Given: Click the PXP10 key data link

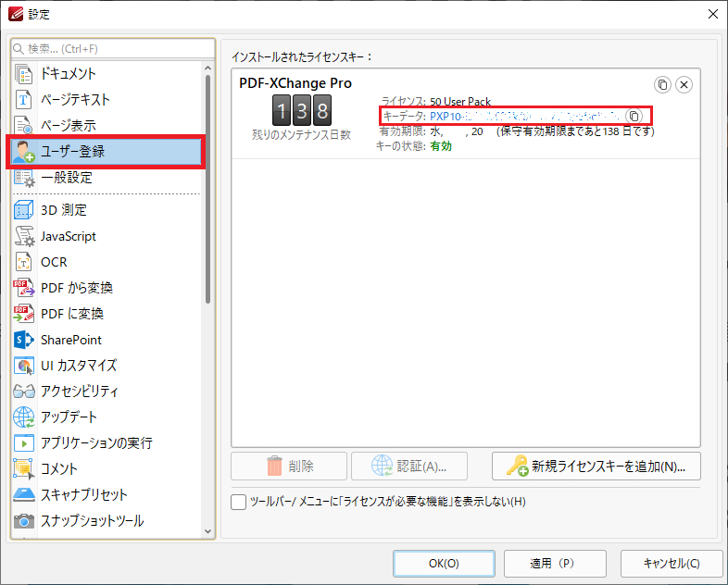Looking at the screenshot, I should [524, 116].
